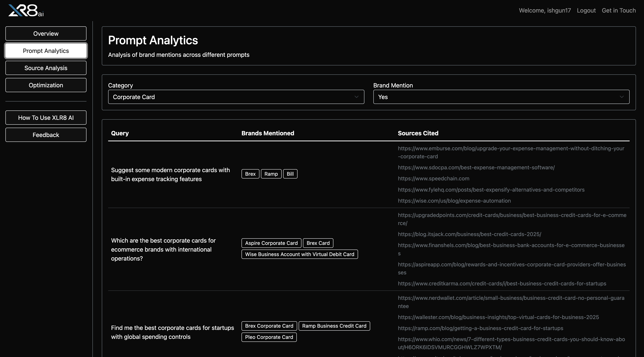Click Welcome, ishgun17 username text

(x=545, y=10)
